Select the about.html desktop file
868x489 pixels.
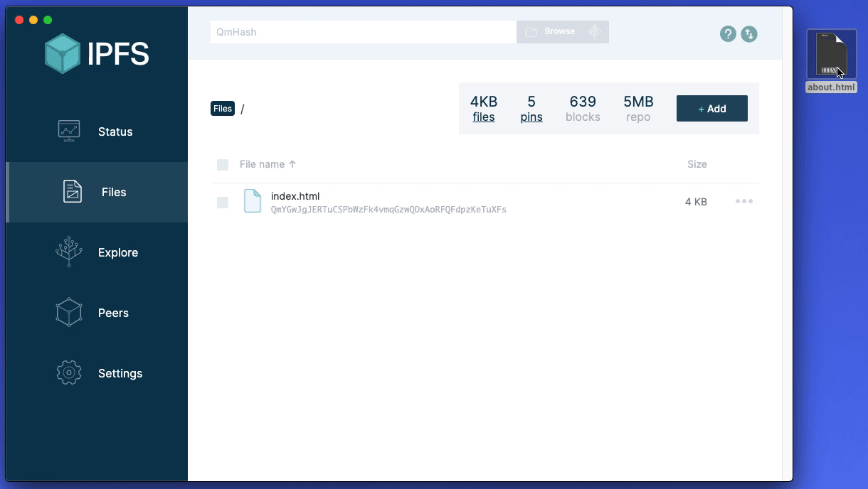point(831,57)
